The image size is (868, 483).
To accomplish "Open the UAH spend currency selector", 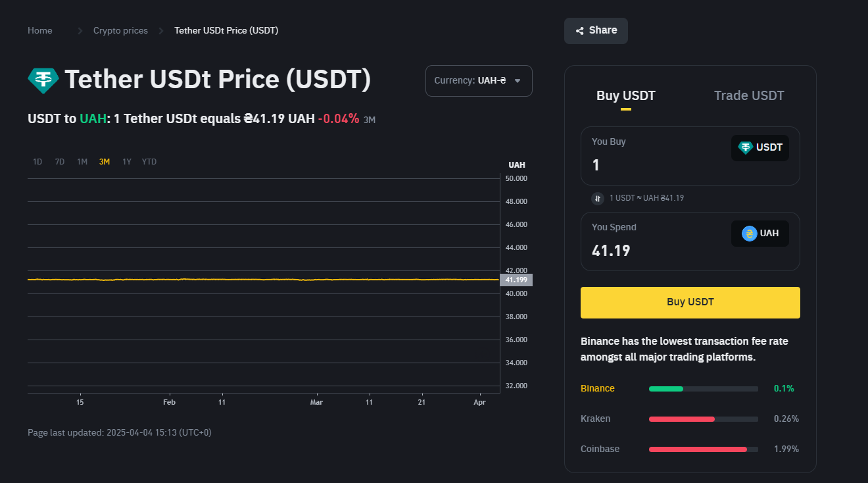I will 760,233.
